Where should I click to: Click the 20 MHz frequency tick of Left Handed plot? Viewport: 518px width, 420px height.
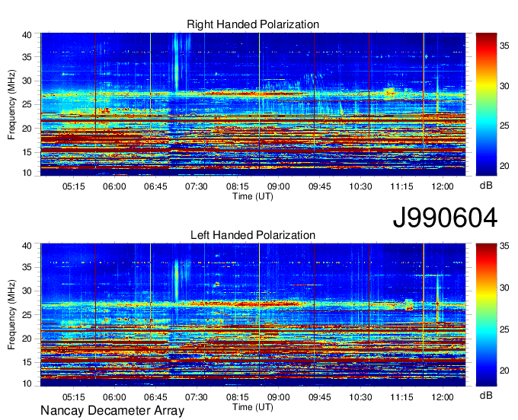[27, 339]
